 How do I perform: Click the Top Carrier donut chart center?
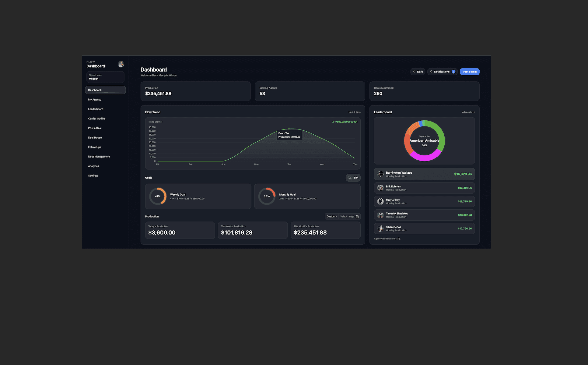(424, 141)
